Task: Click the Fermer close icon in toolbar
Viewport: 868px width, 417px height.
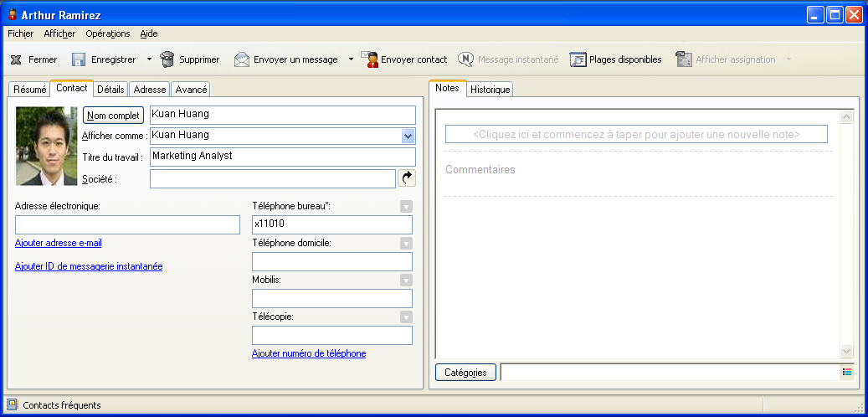Action: click(17, 59)
